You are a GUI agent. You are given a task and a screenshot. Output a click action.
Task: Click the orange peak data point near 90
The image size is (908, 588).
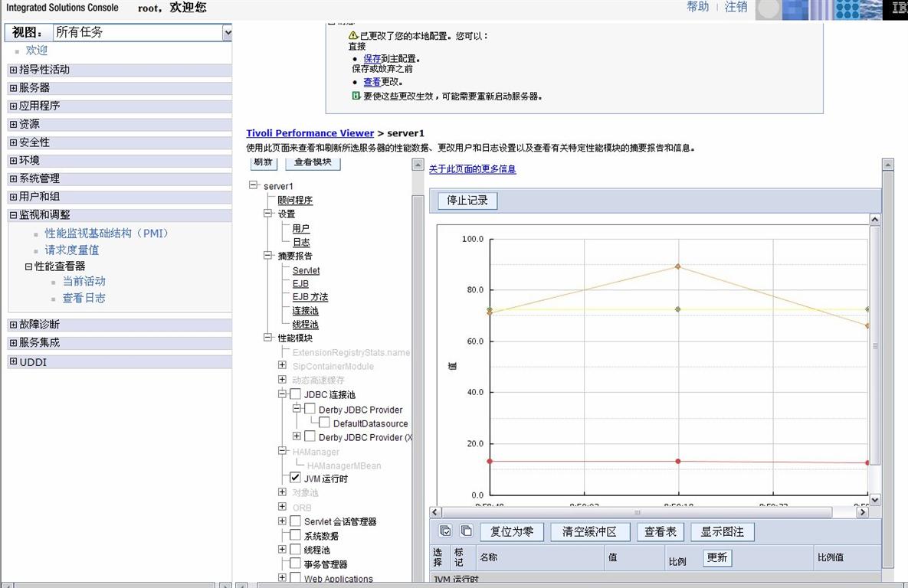click(x=678, y=266)
